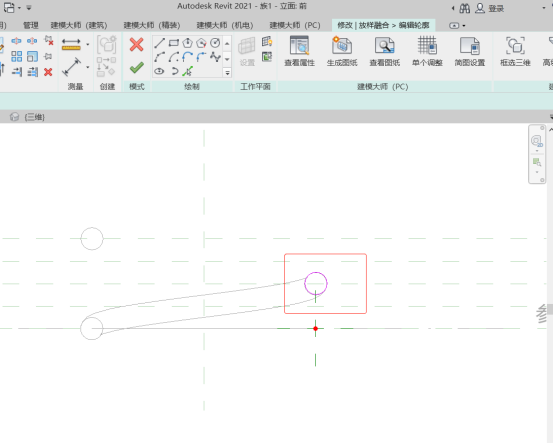Image resolution: width=554 pixels, height=443 pixels.
Task: Select the 修改 | 放样融合 > 编辑轮廓 tab
Action: 383,25
